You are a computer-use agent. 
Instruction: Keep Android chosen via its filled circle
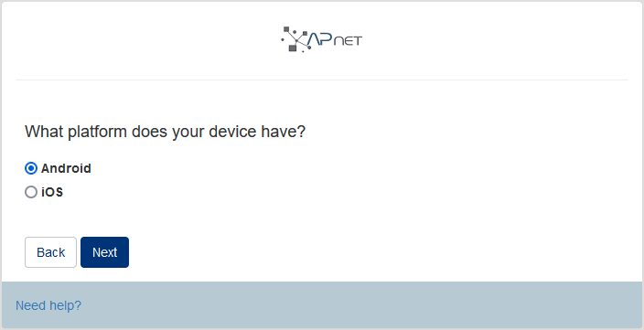point(31,168)
